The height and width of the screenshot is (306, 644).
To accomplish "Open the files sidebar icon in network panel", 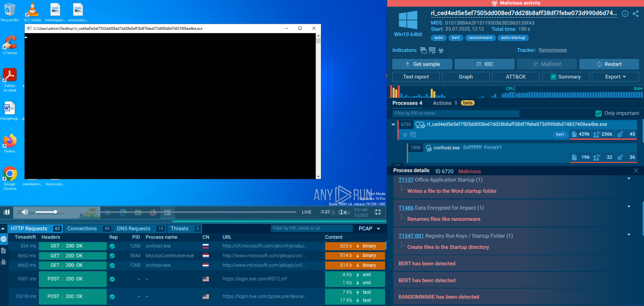I will pos(3,251).
